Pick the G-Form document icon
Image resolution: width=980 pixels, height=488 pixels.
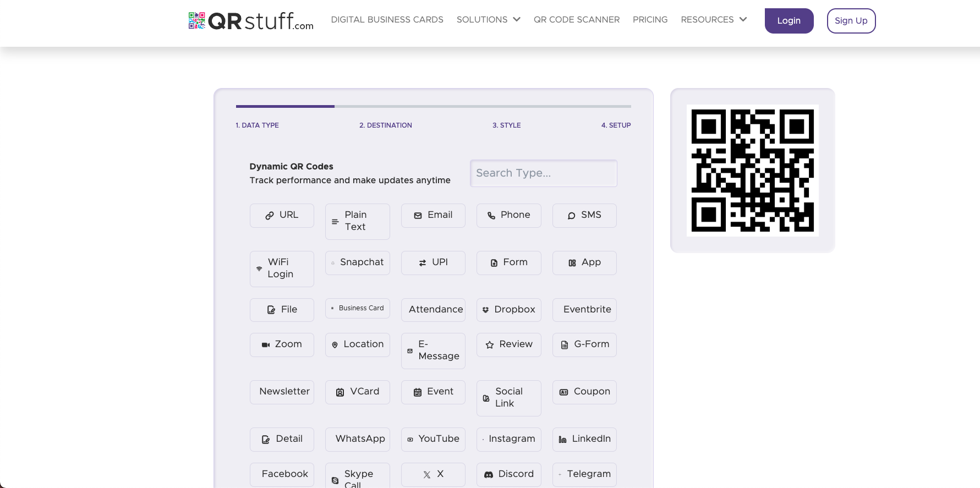coord(565,345)
